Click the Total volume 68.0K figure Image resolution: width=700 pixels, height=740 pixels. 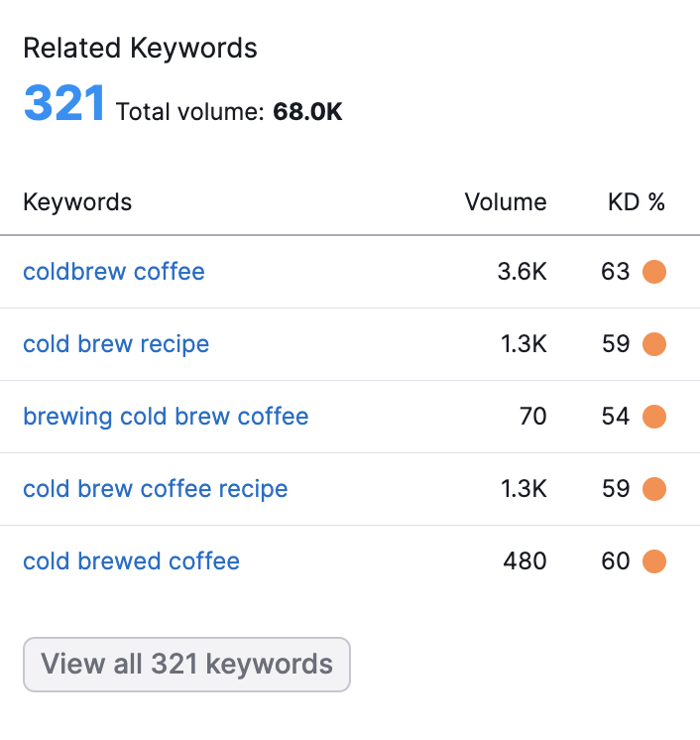coord(307,112)
